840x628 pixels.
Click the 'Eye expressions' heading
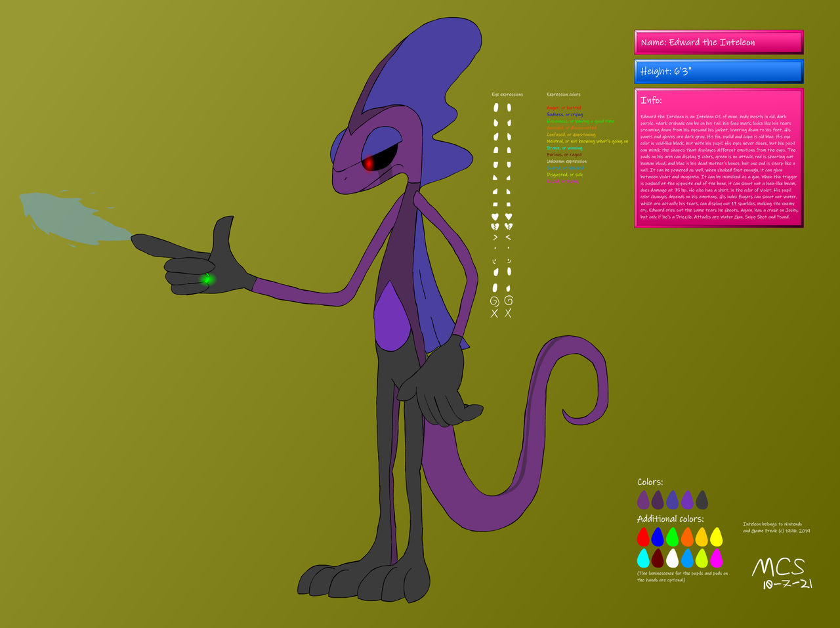pos(507,94)
